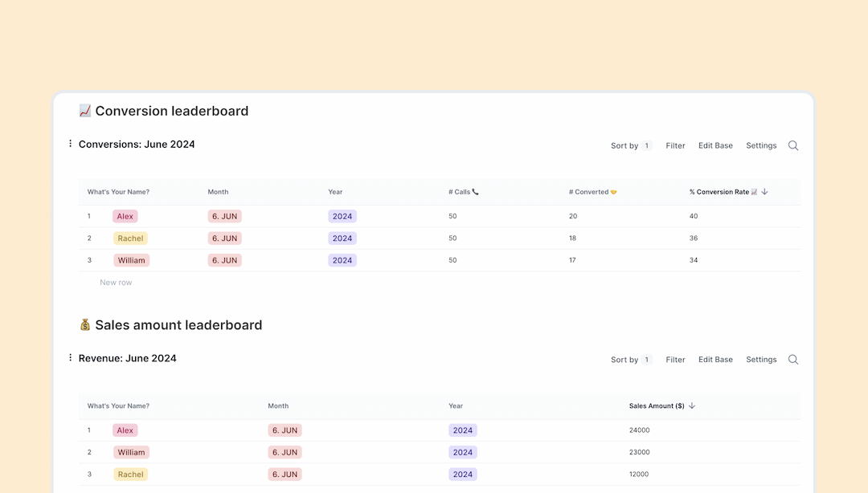Open the Sort by control on the Conversions table
The width and height of the screenshot is (868, 493).
coord(624,145)
